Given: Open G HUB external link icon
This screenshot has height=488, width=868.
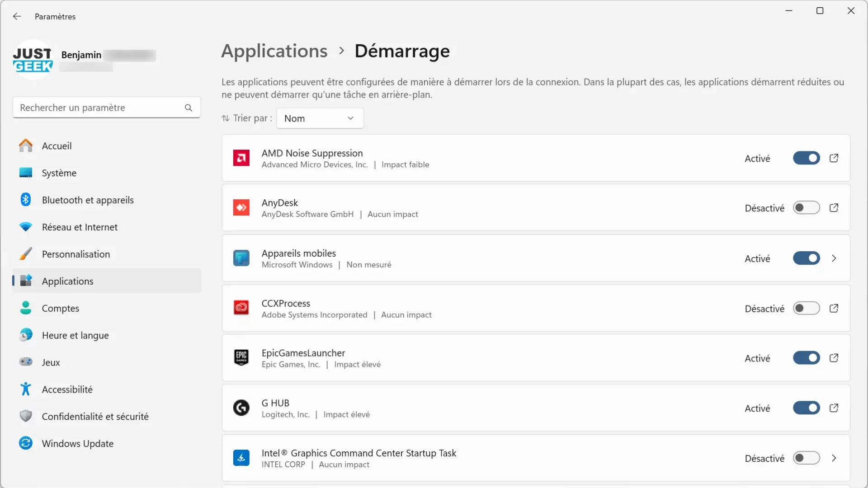Looking at the screenshot, I should click(834, 408).
